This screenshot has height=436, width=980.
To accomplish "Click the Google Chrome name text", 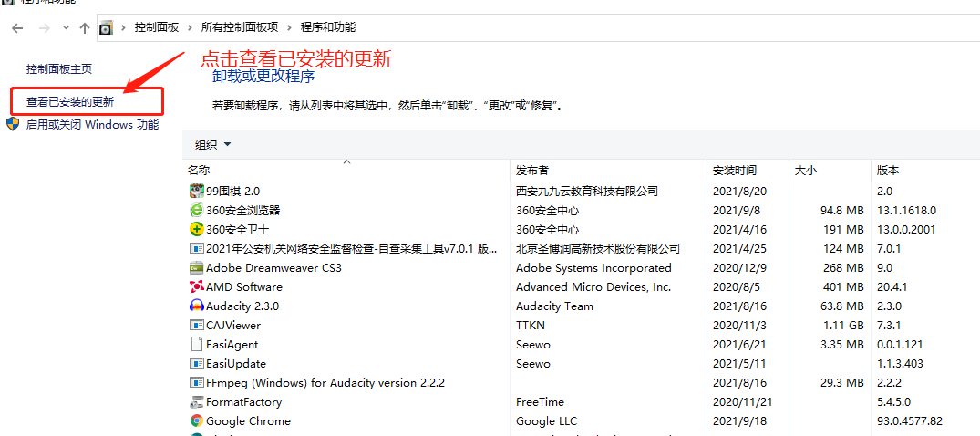I will point(248,421).
